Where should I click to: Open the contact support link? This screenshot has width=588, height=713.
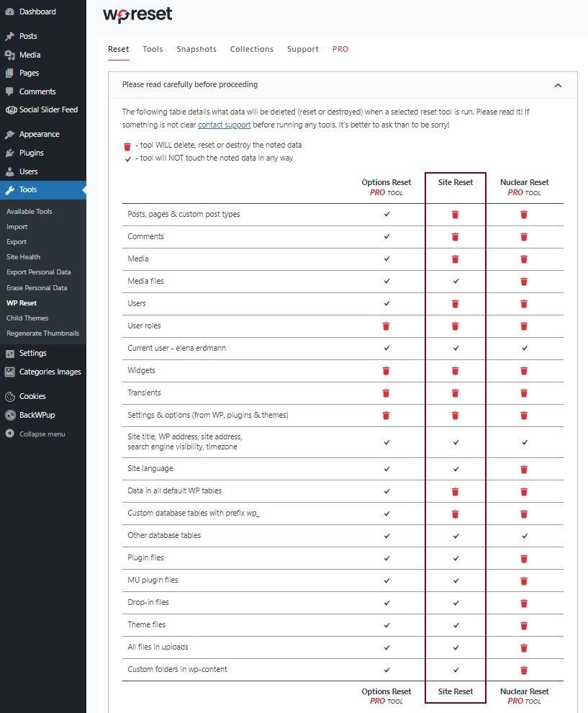pos(224,124)
